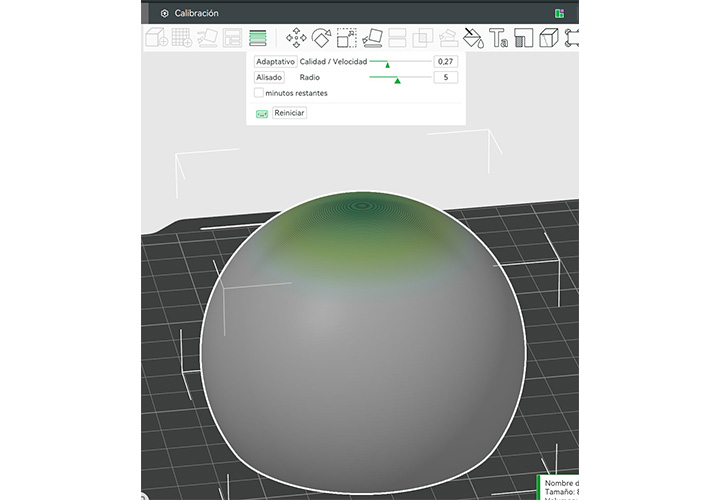Click the green layout icon in the title bar
The width and height of the screenshot is (720, 500).
point(559,13)
